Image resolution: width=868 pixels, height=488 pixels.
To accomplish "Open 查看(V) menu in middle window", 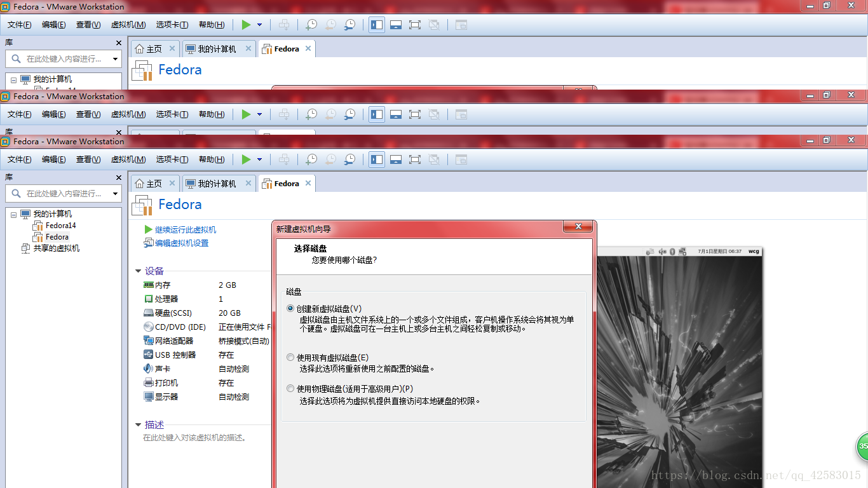I will (88, 114).
